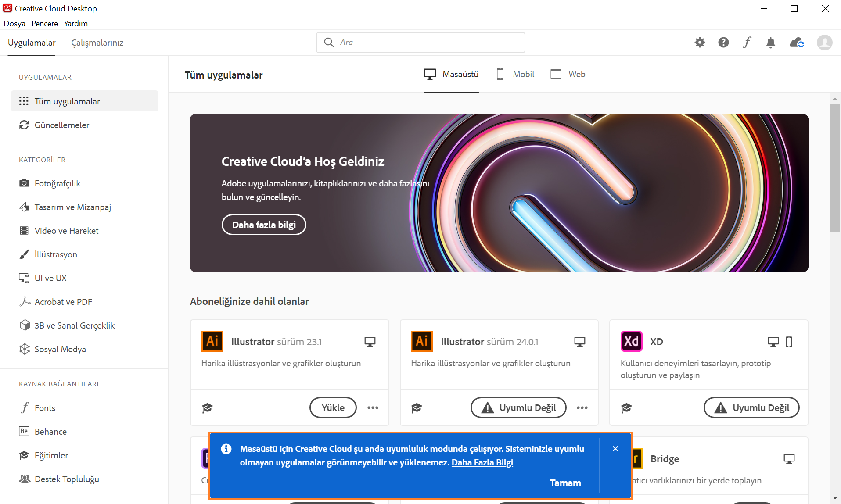
Task: Open the settings gear icon
Action: point(700,43)
